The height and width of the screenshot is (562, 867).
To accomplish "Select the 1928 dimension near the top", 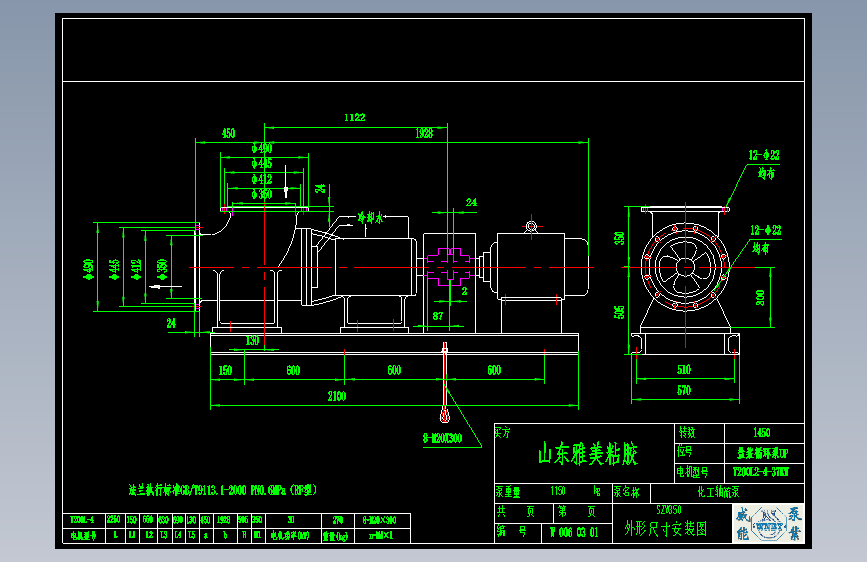I will (x=424, y=133).
